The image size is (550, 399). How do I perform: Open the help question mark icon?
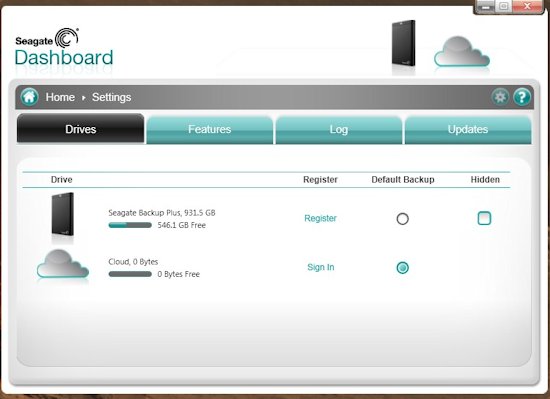coord(522,97)
